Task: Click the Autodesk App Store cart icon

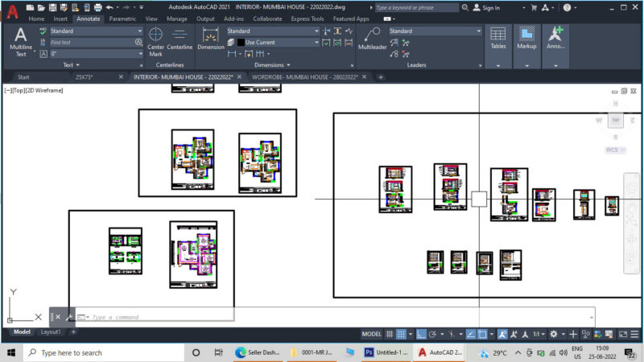Action: pyautogui.click(x=534, y=7)
